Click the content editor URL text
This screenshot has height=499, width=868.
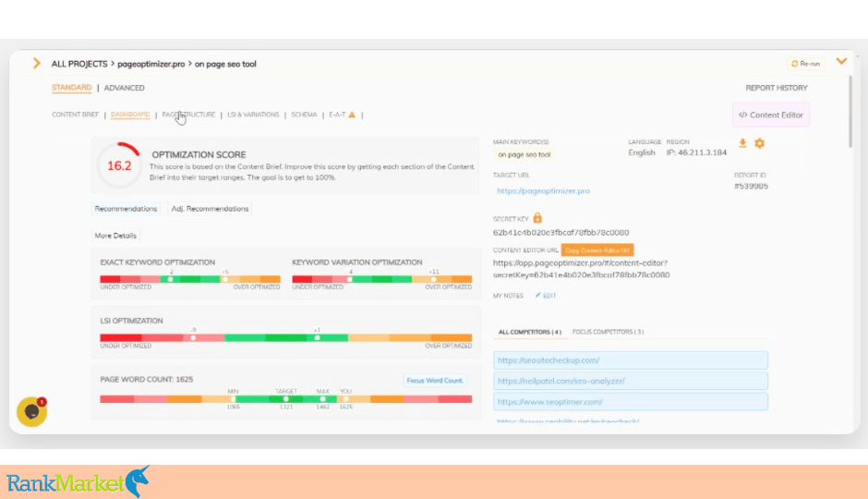pos(581,269)
